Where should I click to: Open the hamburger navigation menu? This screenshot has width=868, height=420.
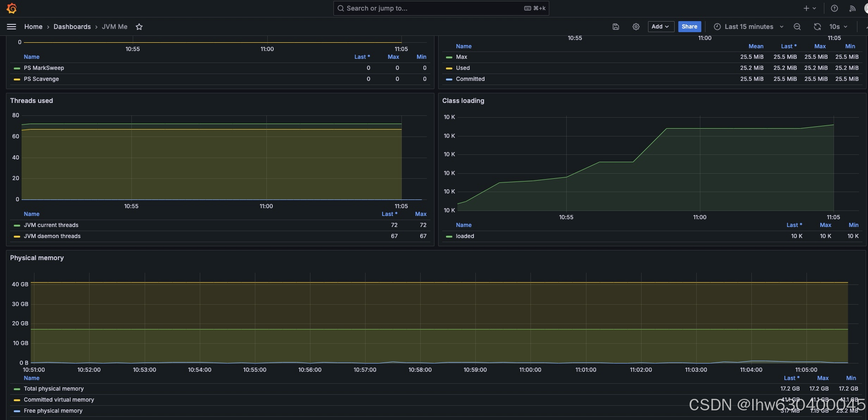point(11,27)
